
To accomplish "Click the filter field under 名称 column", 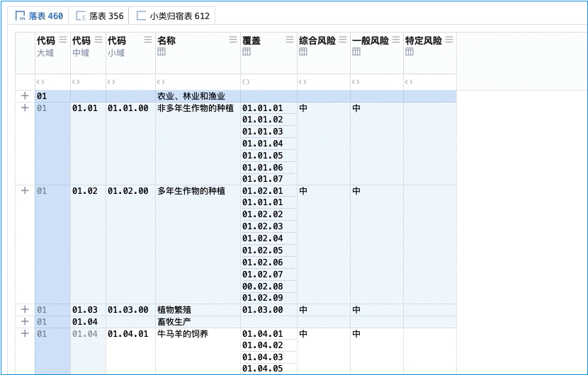I will coord(198,82).
